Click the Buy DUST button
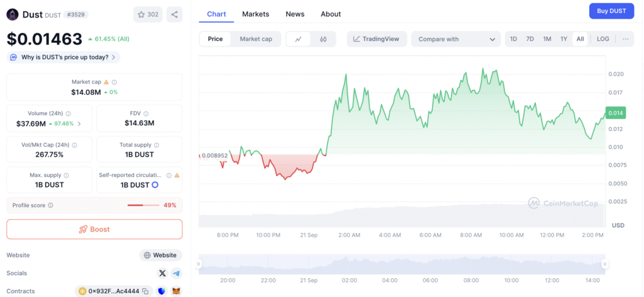Image resolution: width=644 pixels, height=297 pixels. click(611, 11)
